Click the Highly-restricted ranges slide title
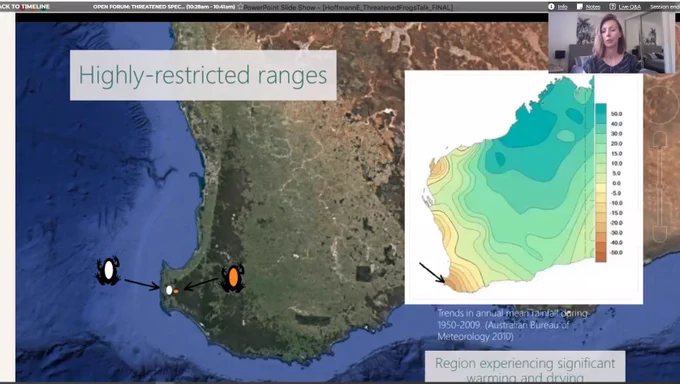This screenshot has height=384, width=680. [203, 75]
